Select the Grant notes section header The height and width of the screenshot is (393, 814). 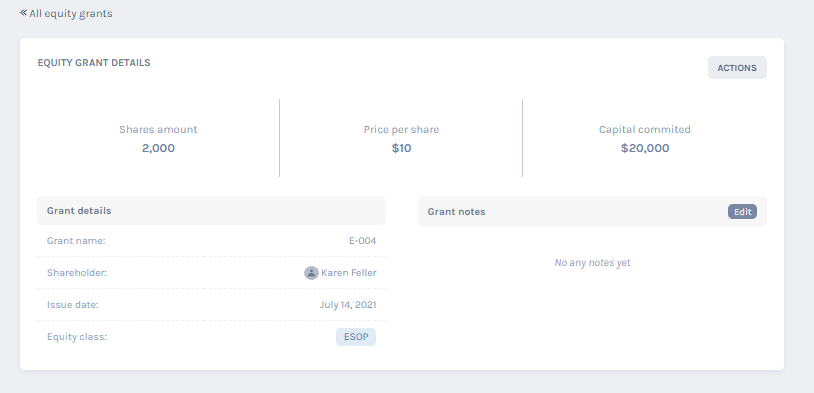(592, 212)
